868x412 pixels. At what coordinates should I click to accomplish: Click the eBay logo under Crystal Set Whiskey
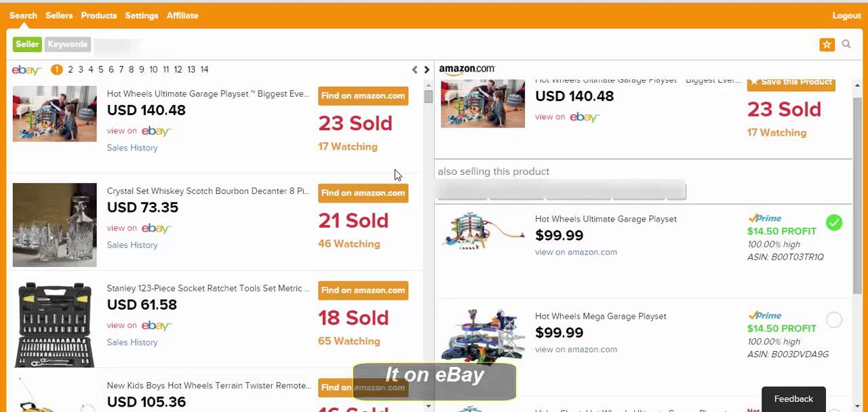coord(156,228)
